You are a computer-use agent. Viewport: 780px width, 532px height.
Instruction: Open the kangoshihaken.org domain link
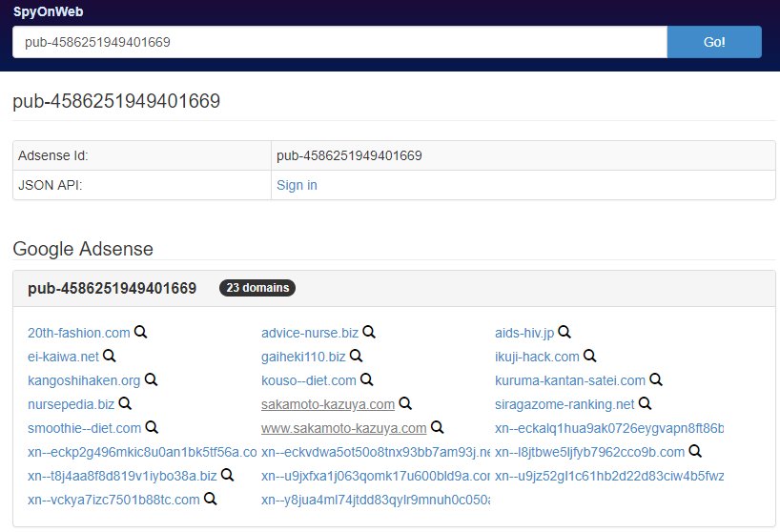(x=84, y=380)
